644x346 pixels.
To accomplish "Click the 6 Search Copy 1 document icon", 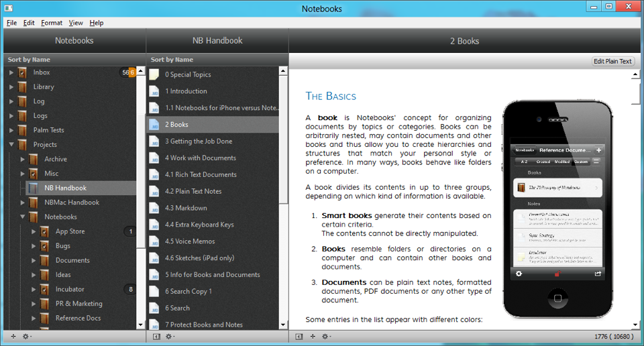I will click(x=154, y=292).
